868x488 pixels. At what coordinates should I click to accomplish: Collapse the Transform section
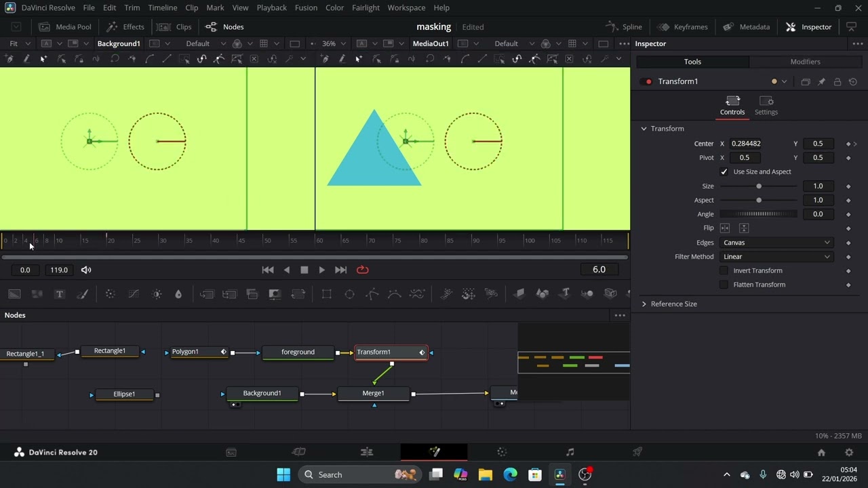(x=644, y=129)
